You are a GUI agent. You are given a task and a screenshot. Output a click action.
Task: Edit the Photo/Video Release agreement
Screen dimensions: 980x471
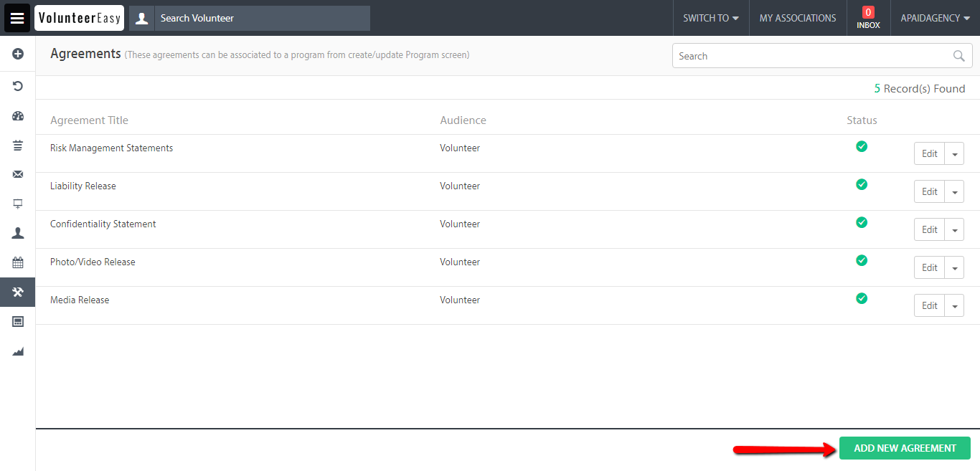(929, 267)
